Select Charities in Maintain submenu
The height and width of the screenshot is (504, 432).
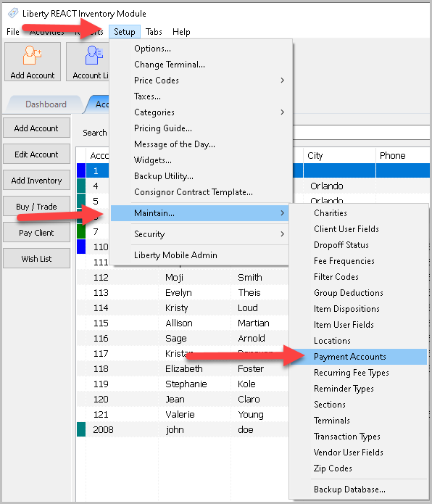359,213
